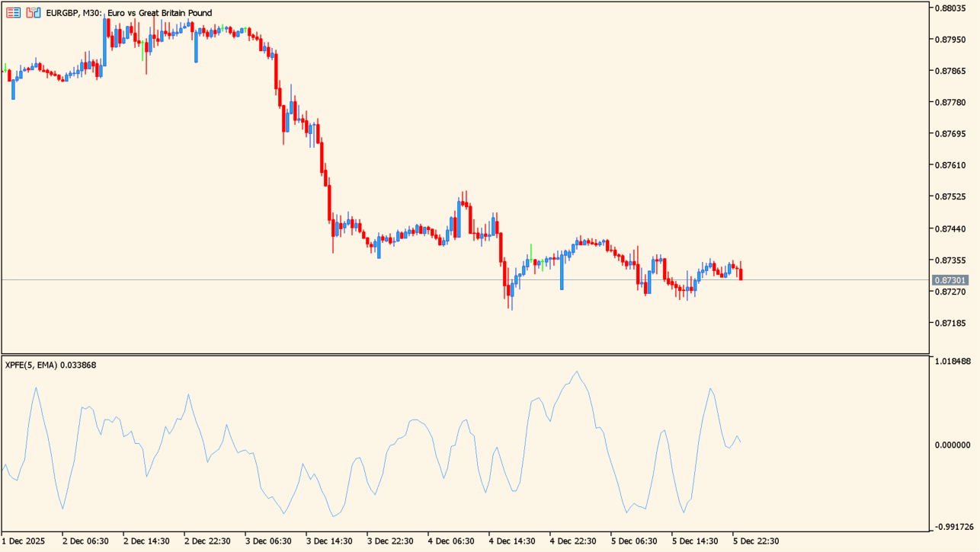The image size is (980, 552).
Task: Click the highest peak of the XPFE line
Action: click(x=577, y=372)
